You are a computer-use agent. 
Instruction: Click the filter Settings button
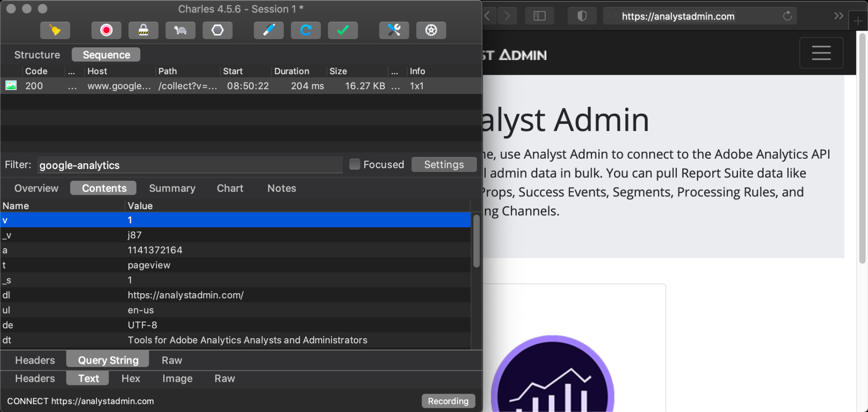pos(444,164)
